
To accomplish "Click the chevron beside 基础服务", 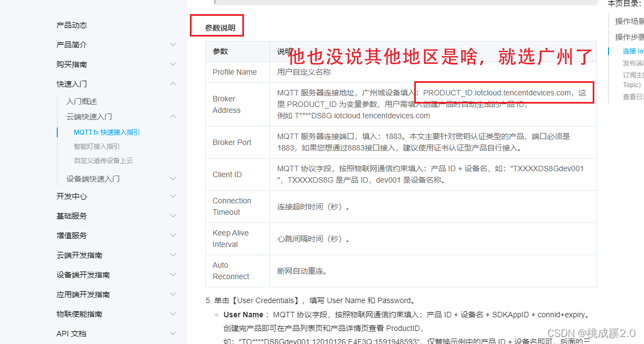I will coord(173,216).
